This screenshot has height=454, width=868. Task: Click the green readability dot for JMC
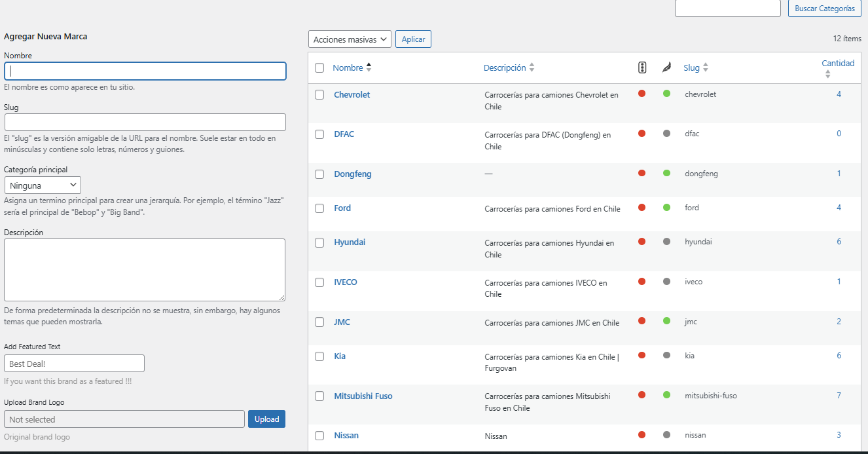[666, 321]
